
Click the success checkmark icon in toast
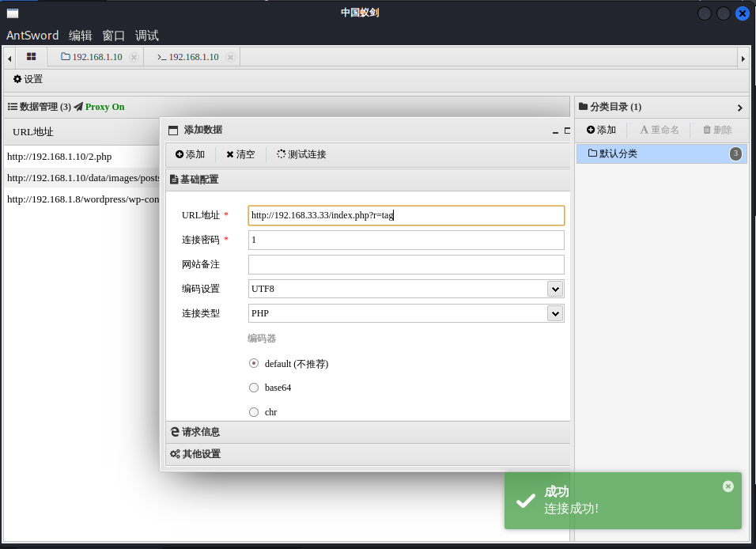(526, 501)
